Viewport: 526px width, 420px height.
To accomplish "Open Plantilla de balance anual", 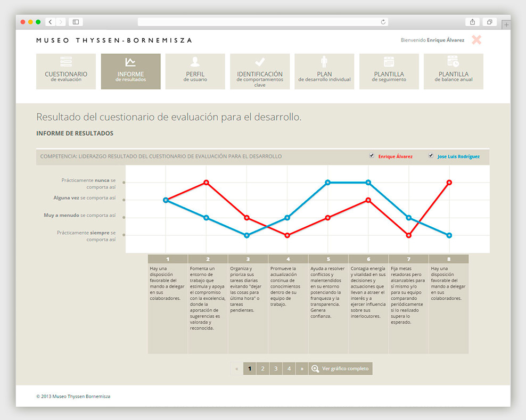I will (454, 71).
